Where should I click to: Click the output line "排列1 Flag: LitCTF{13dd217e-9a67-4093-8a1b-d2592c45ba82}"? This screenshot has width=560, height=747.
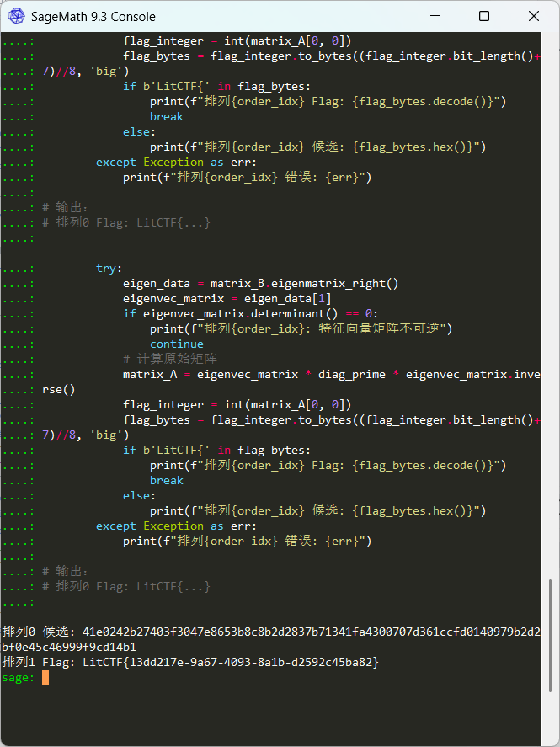(190, 662)
